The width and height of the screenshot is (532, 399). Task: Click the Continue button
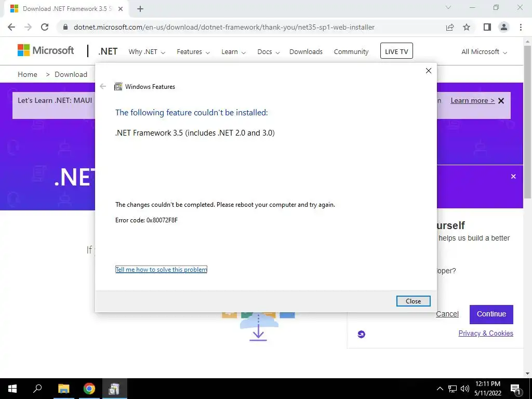[x=491, y=314]
